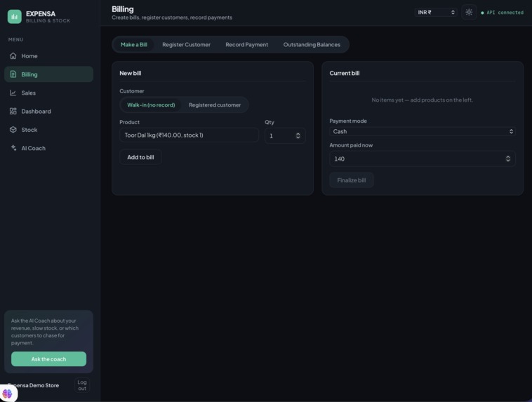Go to Home in sidebar menu
This screenshot has height=402, width=532.
(x=29, y=56)
